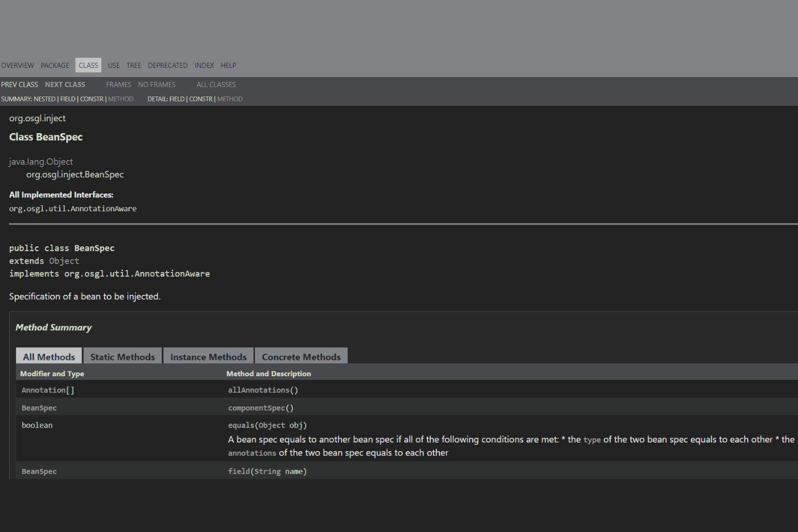Jump to the METHOD detail section
Image resolution: width=798 pixels, height=532 pixels.
[x=230, y=99]
